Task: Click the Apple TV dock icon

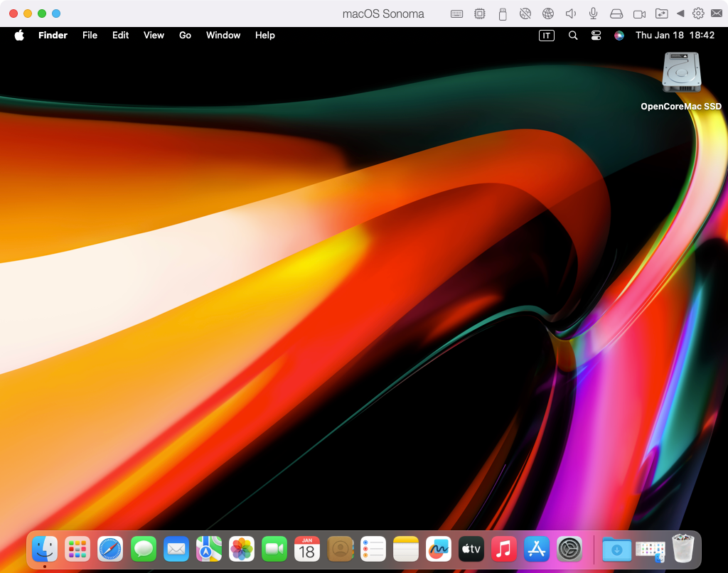Action: coord(471,549)
